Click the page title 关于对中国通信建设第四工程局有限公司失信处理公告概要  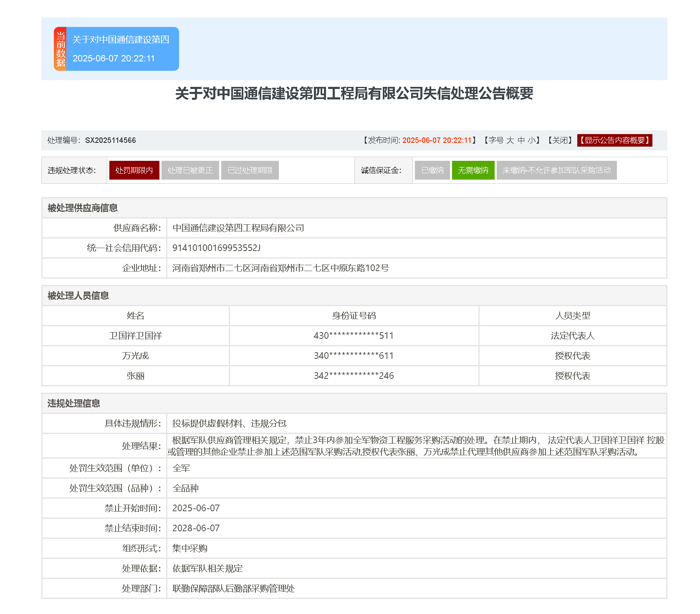point(354,93)
